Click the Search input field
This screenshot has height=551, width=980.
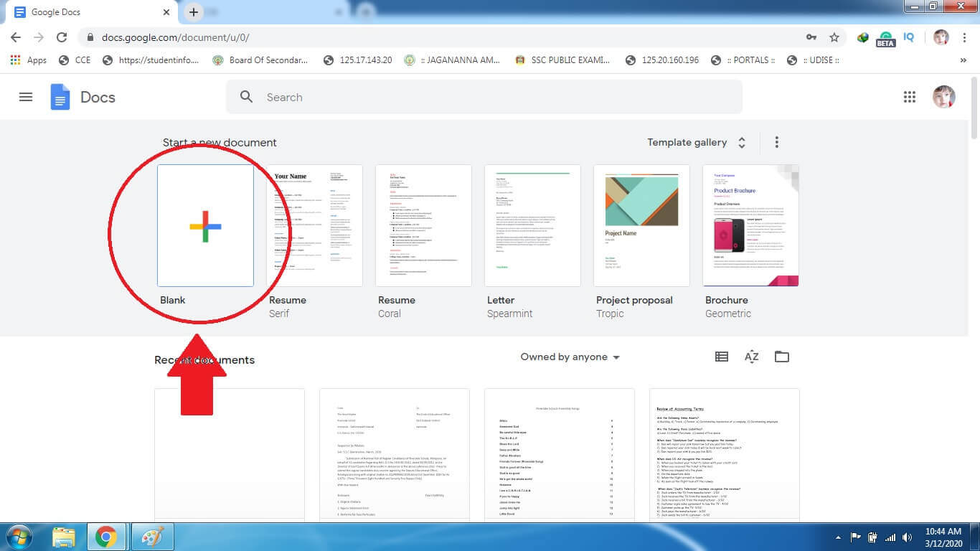pyautogui.click(x=484, y=97)
